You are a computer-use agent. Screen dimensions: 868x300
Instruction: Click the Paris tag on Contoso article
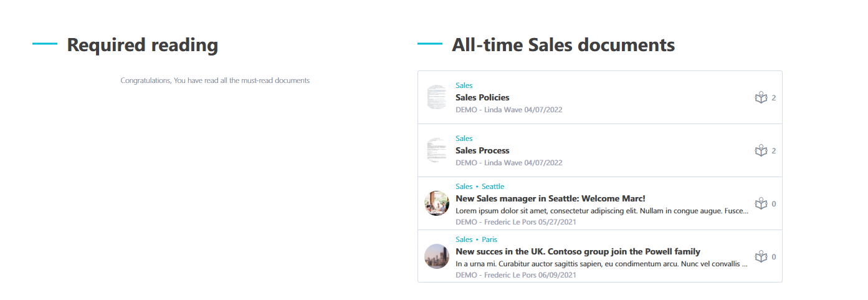point(489,240)
